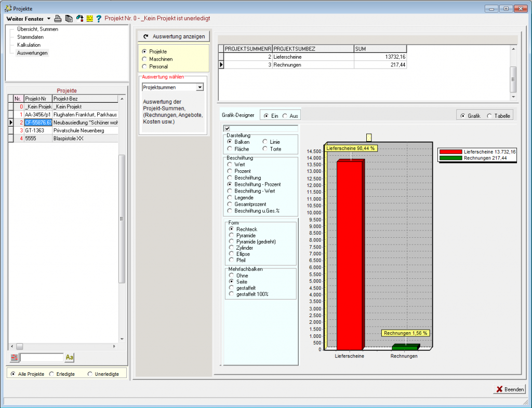Open the 'Projektsummen' dropdown list
Screen dimensions: 532x408
[199, 88]
